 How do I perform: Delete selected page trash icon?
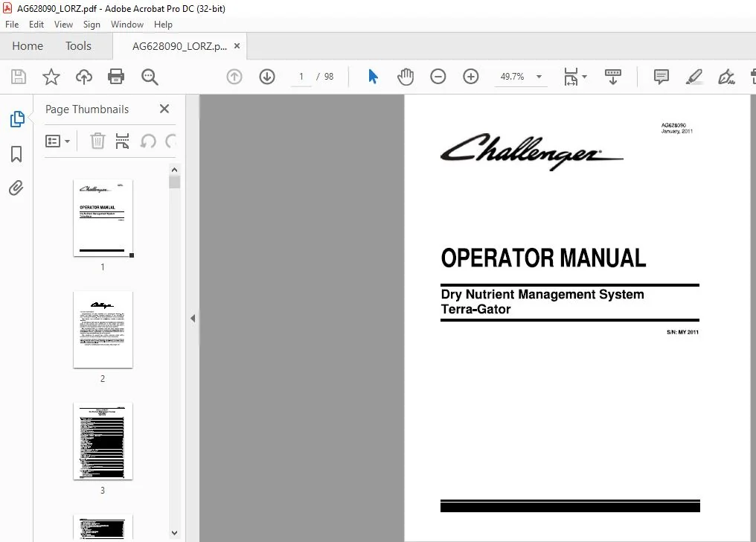coord(97,141)
